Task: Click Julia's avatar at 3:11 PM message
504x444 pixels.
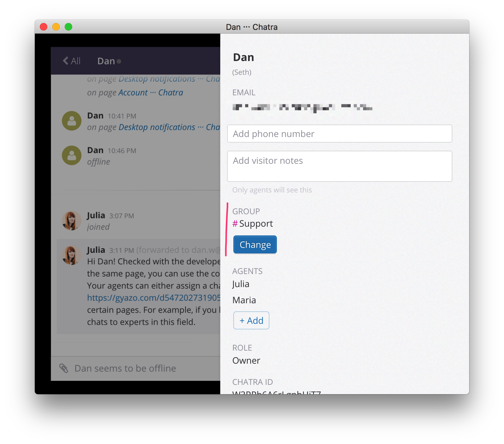Action: pos(72,255)
